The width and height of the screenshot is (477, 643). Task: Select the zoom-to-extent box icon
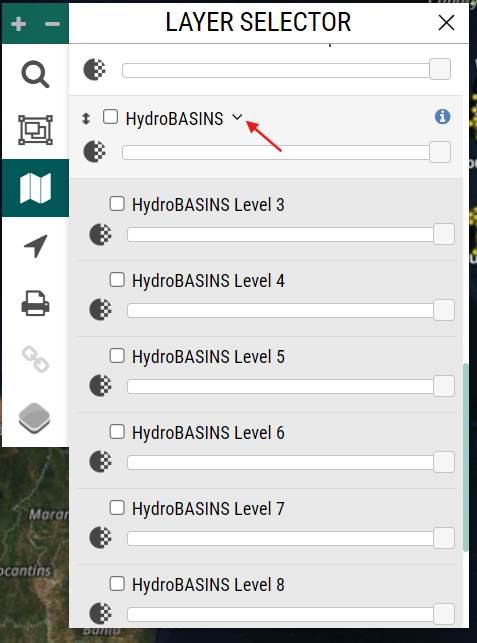point(35,130)
